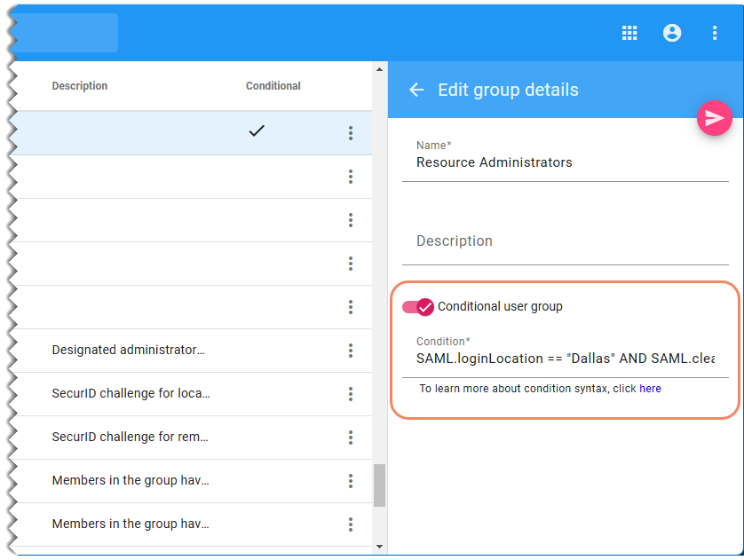
Task: Open the apps grid icon
Action: pyautogui.click(x=629, y=33)
